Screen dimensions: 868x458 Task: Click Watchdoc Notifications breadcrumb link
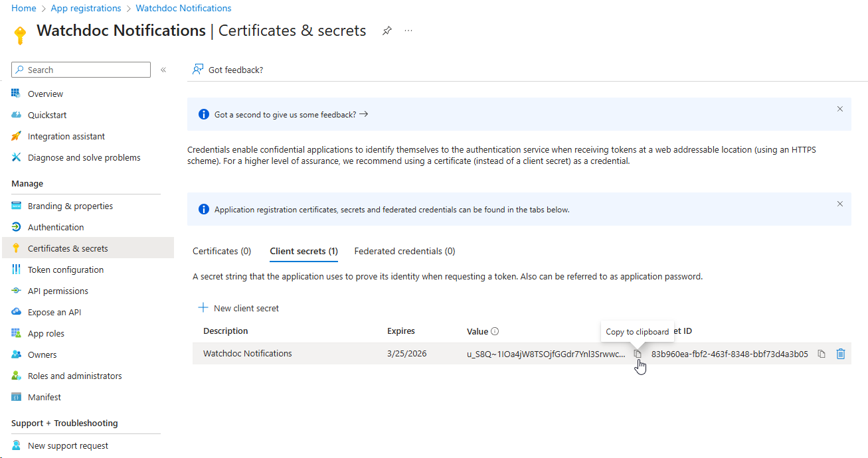[184, 8]
